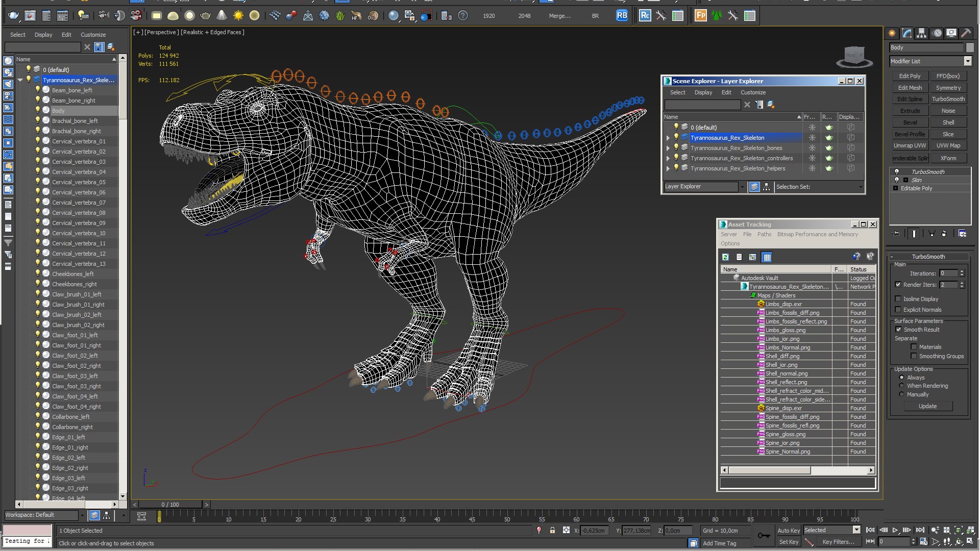Click the Symmetry modifier button
Image resolution: width=980 pixels, height=551 pixels.
(948, 88)
